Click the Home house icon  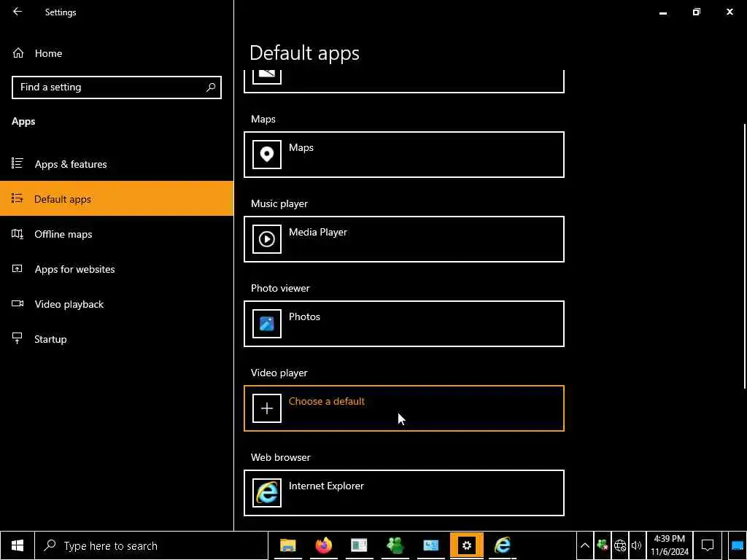click(18, 53)
